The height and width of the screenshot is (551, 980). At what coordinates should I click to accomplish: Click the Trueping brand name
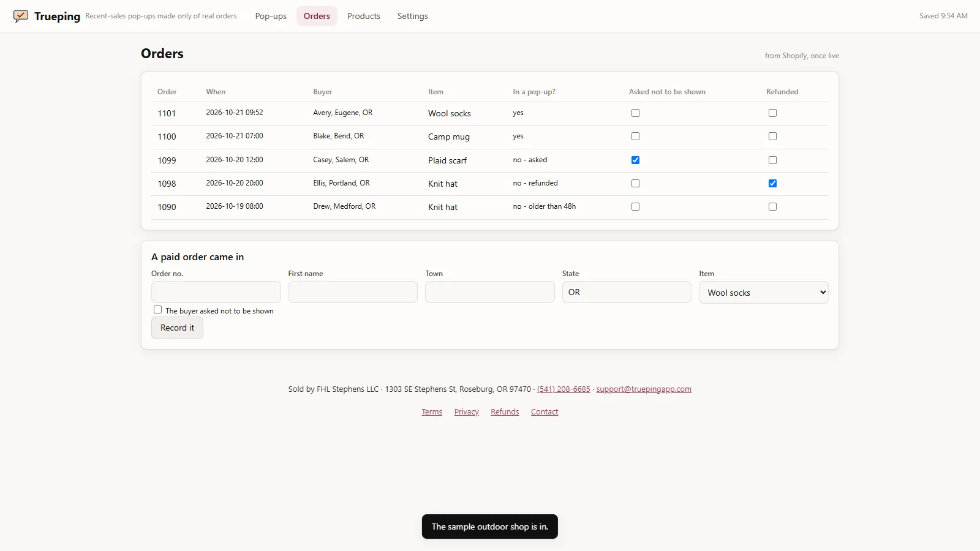tap(57, 17)
